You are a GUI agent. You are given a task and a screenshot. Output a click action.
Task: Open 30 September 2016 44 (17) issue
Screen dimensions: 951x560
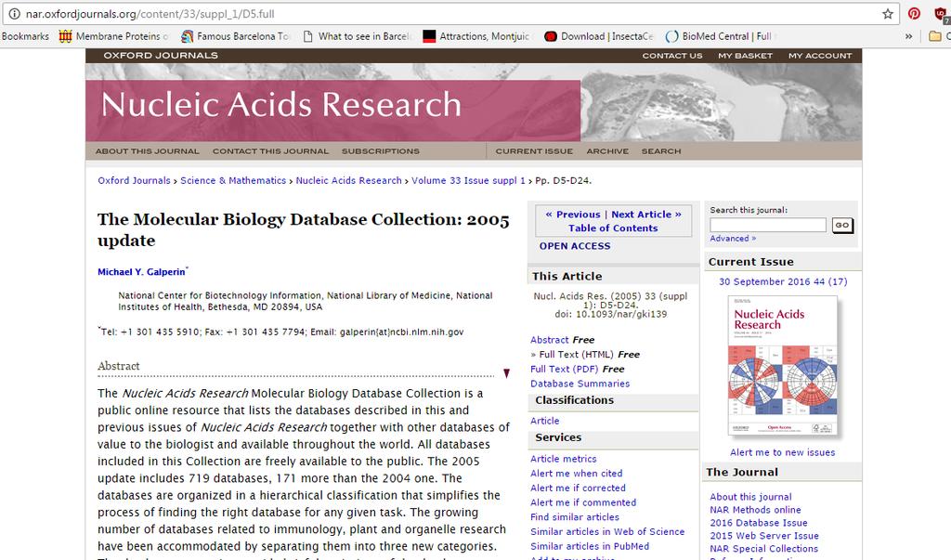[x=783, y=281]
